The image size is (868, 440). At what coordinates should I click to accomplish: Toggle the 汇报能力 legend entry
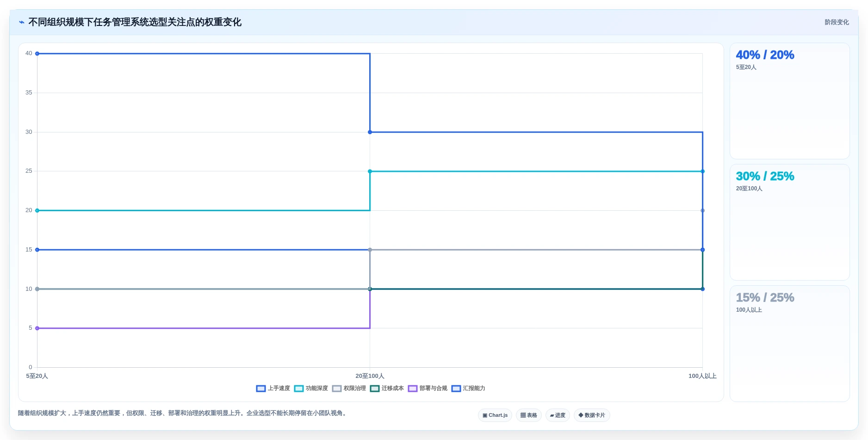[468, 389]
